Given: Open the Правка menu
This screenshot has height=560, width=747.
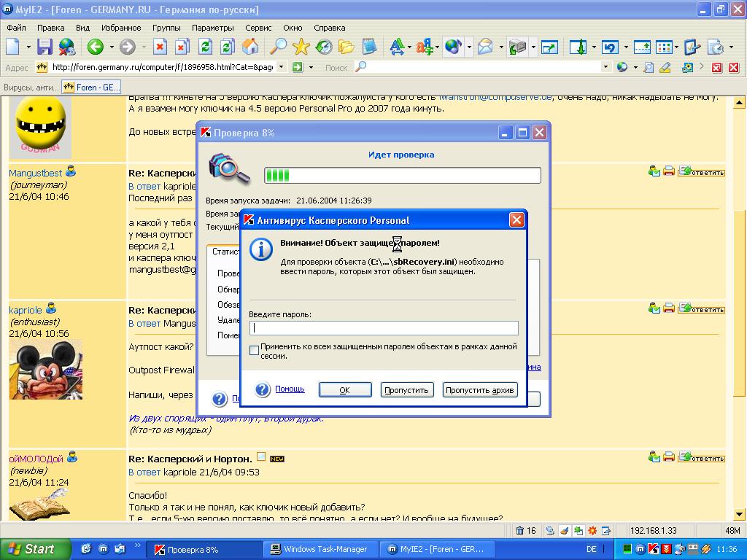Looking at the screenshot, I should click(x=50, y=28).
